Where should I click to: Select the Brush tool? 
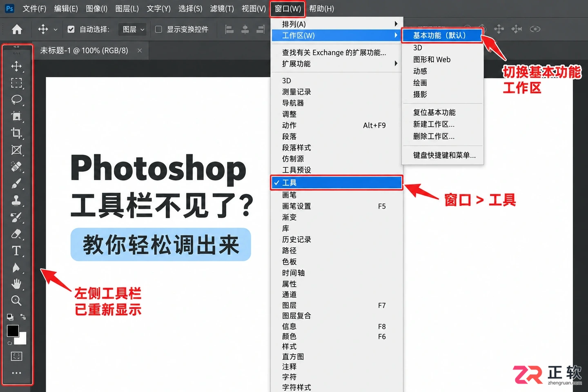coord(16,184)
